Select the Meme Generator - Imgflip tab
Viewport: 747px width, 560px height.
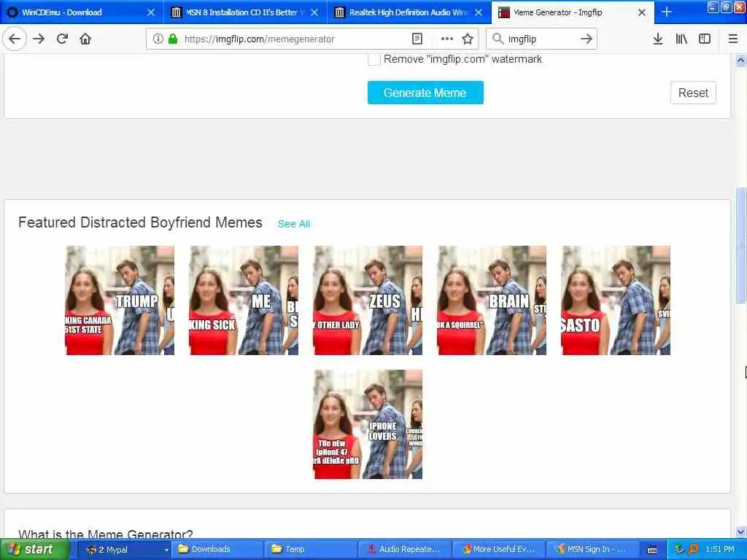573,12
